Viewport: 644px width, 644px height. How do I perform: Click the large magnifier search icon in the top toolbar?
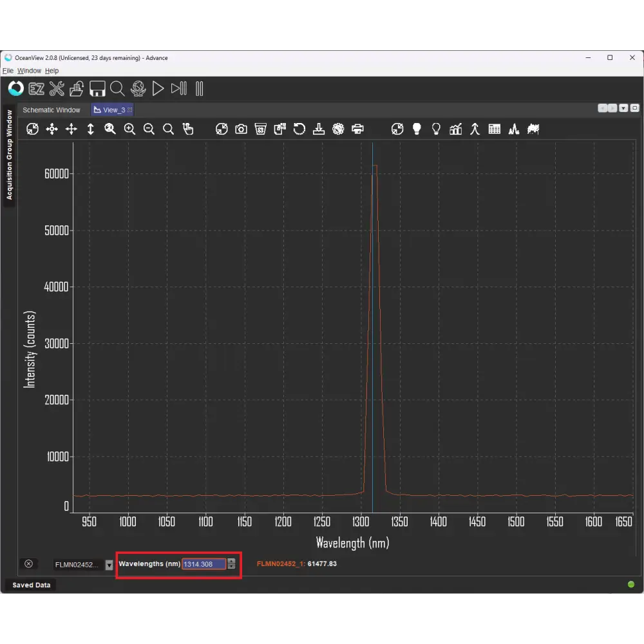(117, 89)
